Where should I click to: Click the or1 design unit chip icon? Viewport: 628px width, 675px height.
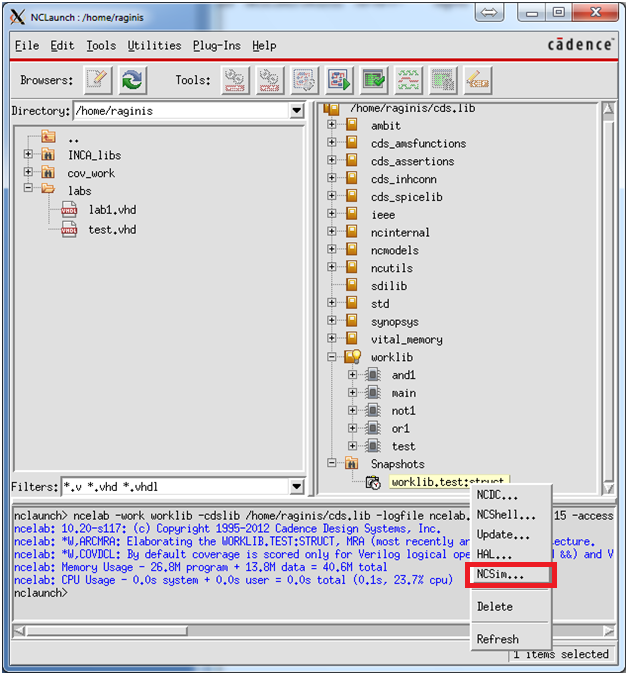click(372, 428)
